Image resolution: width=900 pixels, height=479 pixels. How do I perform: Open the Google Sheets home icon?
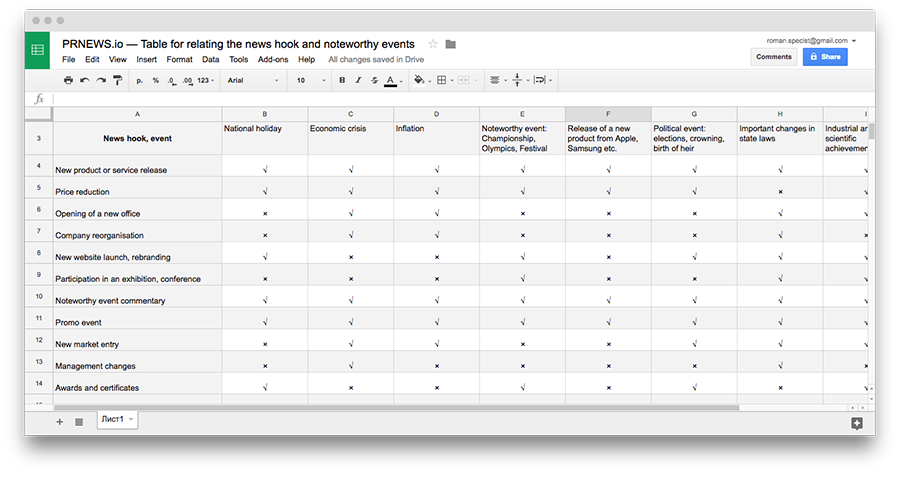(x=37, y=50)
